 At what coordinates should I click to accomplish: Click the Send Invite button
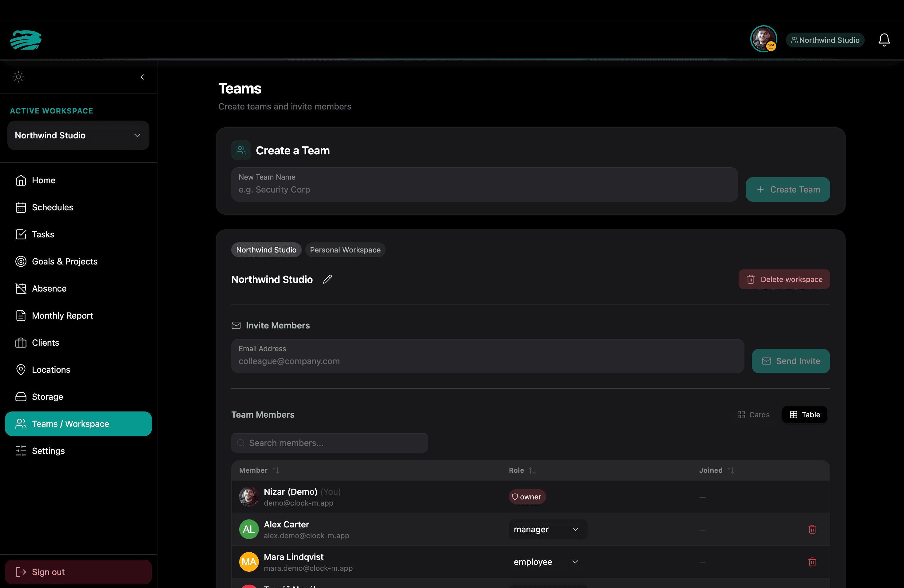coord(791,361)
